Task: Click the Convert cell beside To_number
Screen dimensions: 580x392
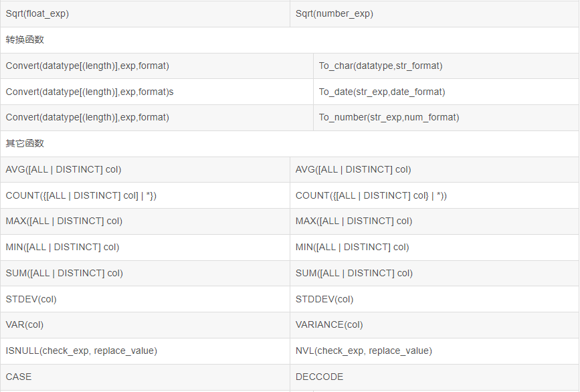Action: click(x=88, y=117)
